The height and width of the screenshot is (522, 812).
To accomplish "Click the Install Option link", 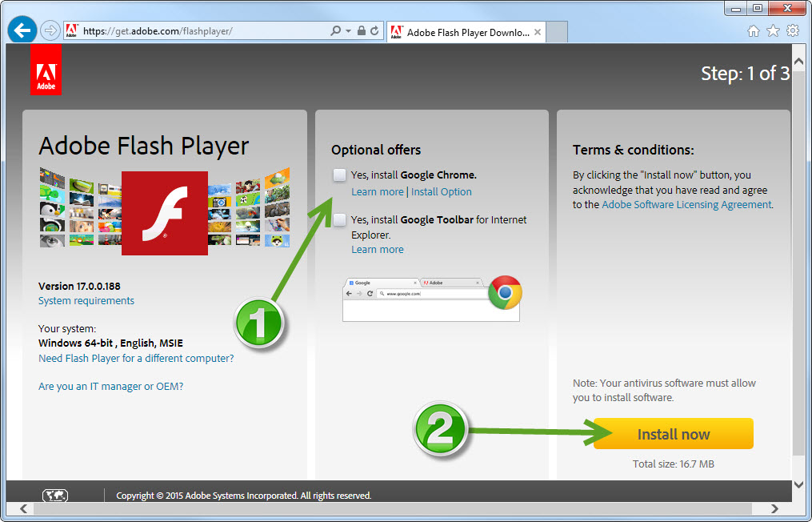I will [x=442, y=192].
